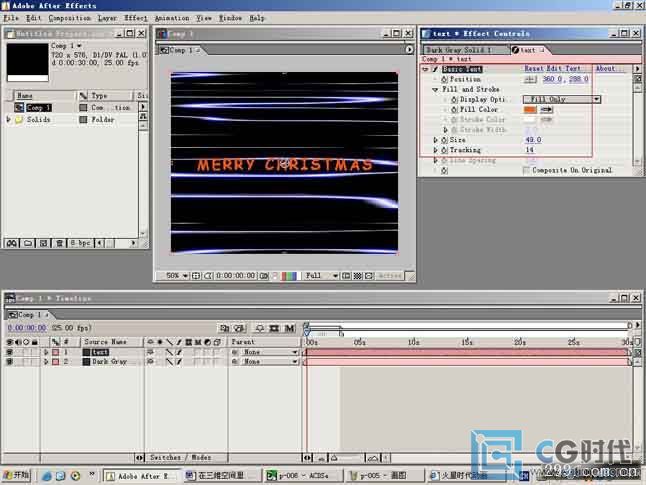
Task: Collapse Basic Text effect disclosure triangle
Action: coord(426,69)
